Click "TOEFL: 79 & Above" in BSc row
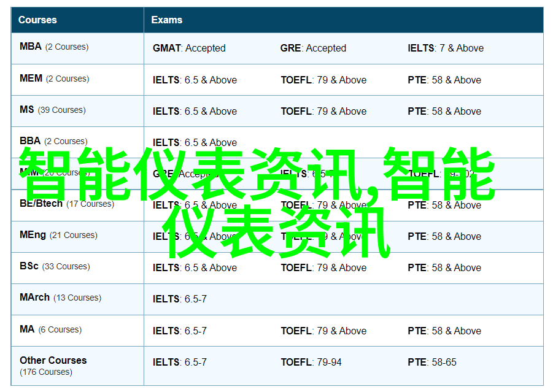Image resolution: width=553 pixels, height=392 pixels. (323, 268)
